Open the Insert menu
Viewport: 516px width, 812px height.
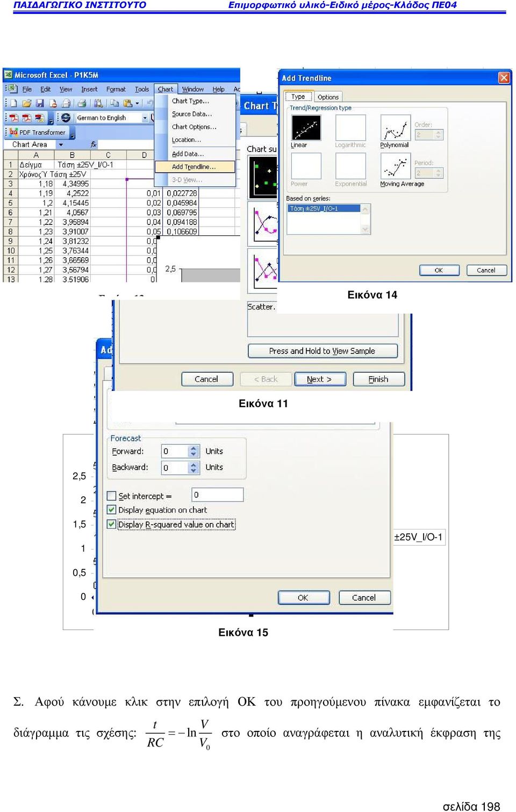coord(89,89)
